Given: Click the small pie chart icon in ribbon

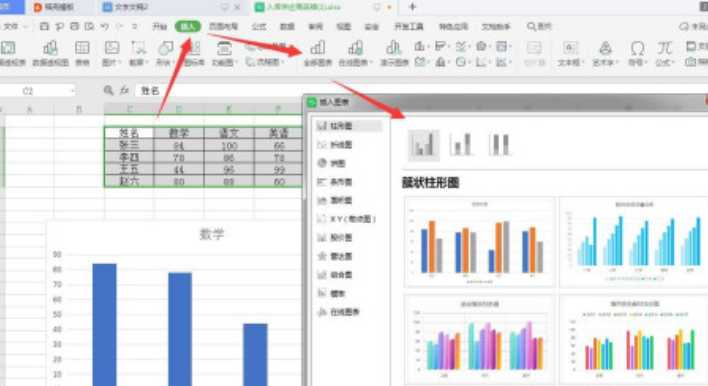Looking at the screenshot, I should pyautogui.click(x=461, y=62).
